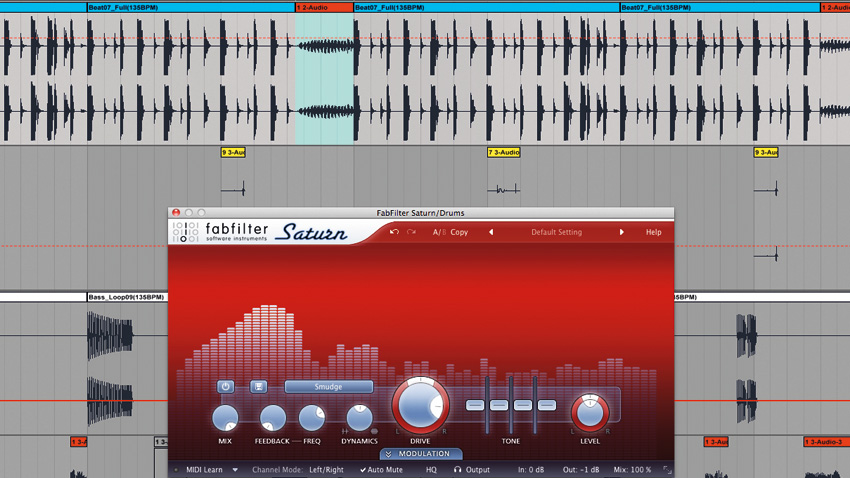Image resolution: width=850 pixels, height=478 pixels.
Task: Select the yellow 7 3-Audio clip
Action: pyautogui.click(x=504, y=152)
